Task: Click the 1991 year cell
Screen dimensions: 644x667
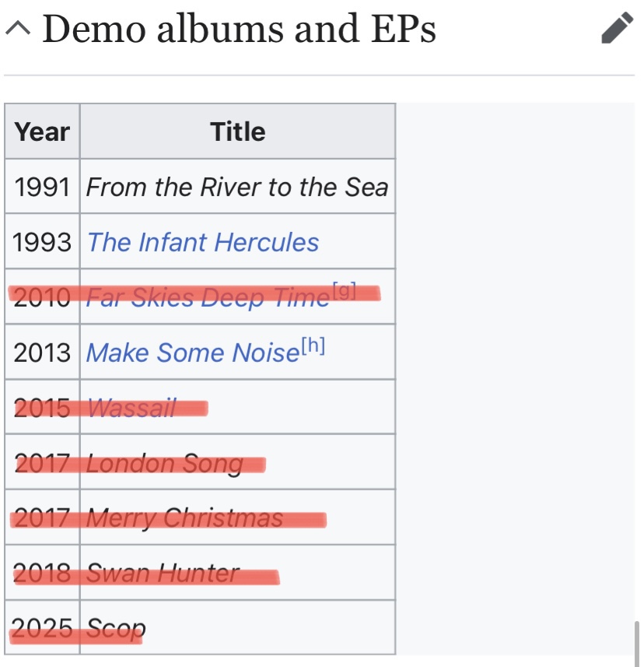Action: pyautogui.click(x=42, y=187)
